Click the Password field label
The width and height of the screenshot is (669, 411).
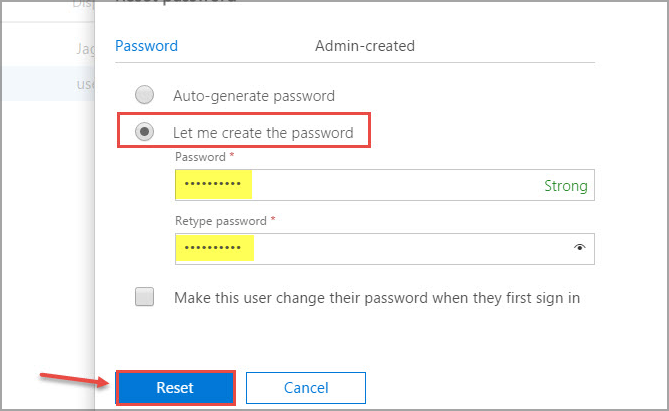200,157
